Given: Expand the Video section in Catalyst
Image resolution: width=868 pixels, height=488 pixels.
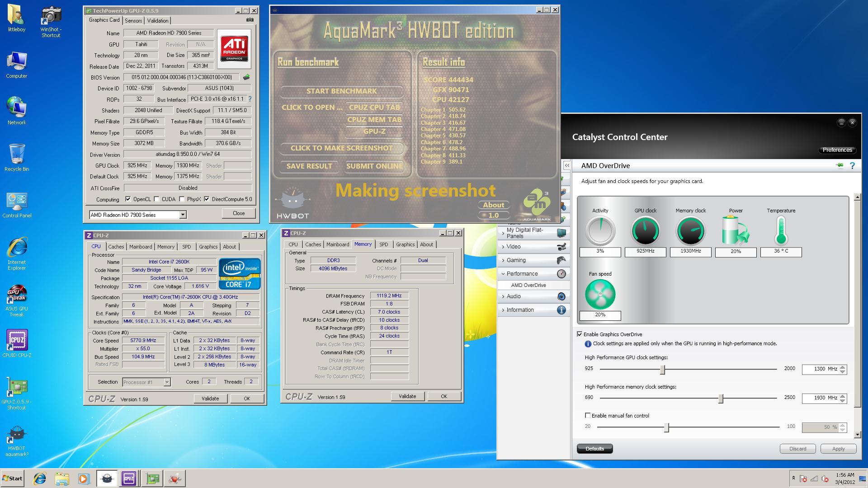Looking at the screenshot, I should coord(533,247).
